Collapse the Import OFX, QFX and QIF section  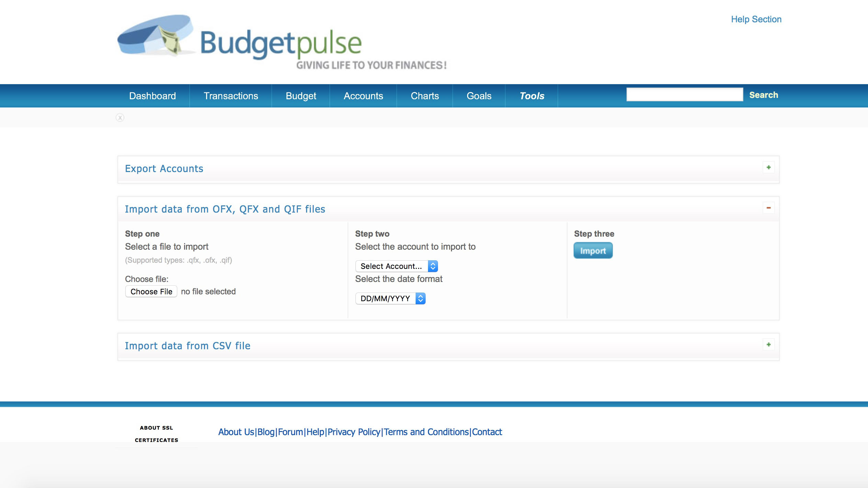(768, 208)
